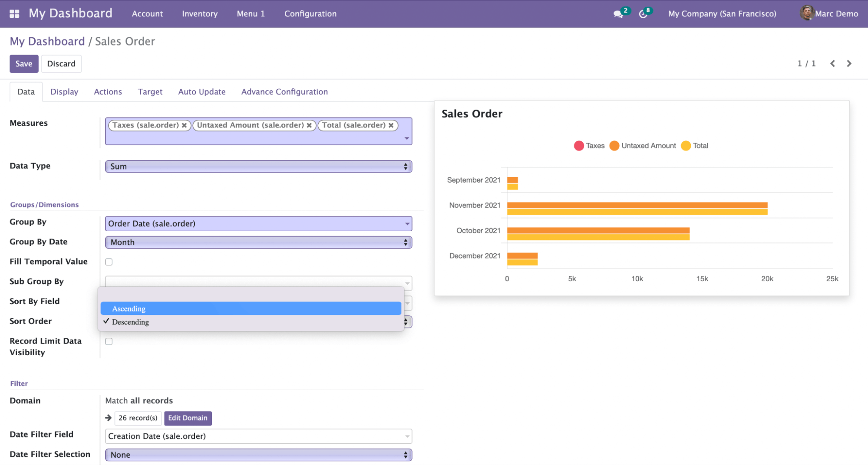Click Marc Demo user avatar
This screenshot has height=465, width=868.
[x=807, y=13]
